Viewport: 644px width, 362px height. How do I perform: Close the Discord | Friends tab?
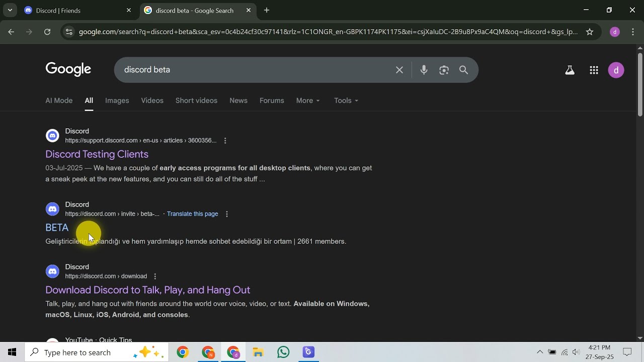point(129,10)
